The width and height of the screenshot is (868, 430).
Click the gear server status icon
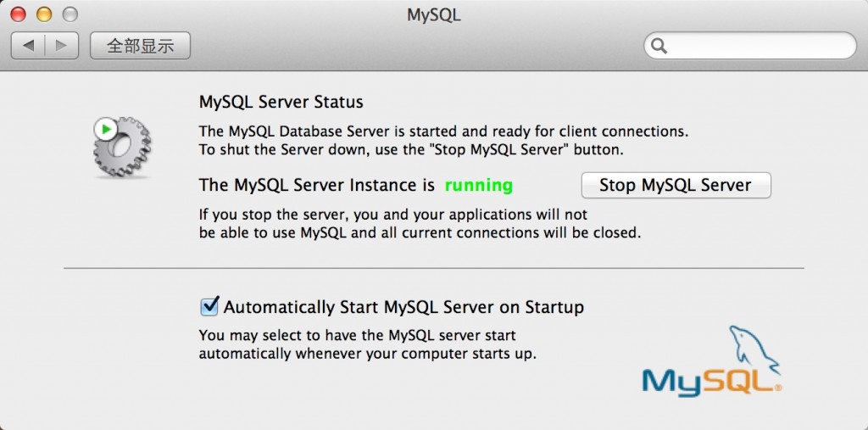[x=124, y=148]
